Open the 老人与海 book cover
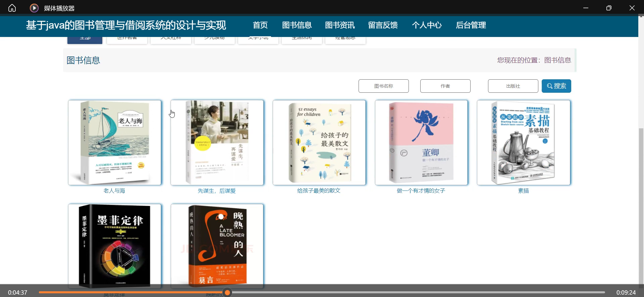This screenshot has height=297, width=644. tap(115, 142)
